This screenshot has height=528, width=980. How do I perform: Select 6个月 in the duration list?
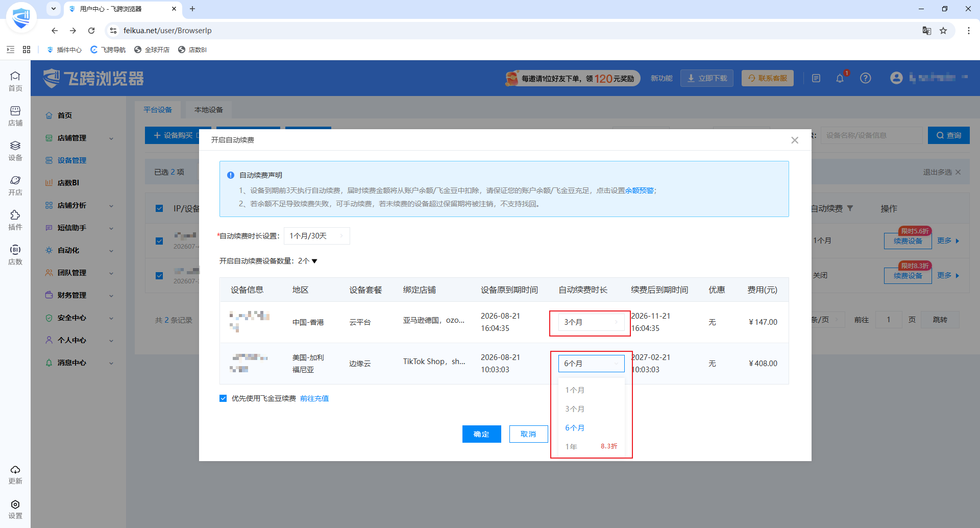click(591, 428)
